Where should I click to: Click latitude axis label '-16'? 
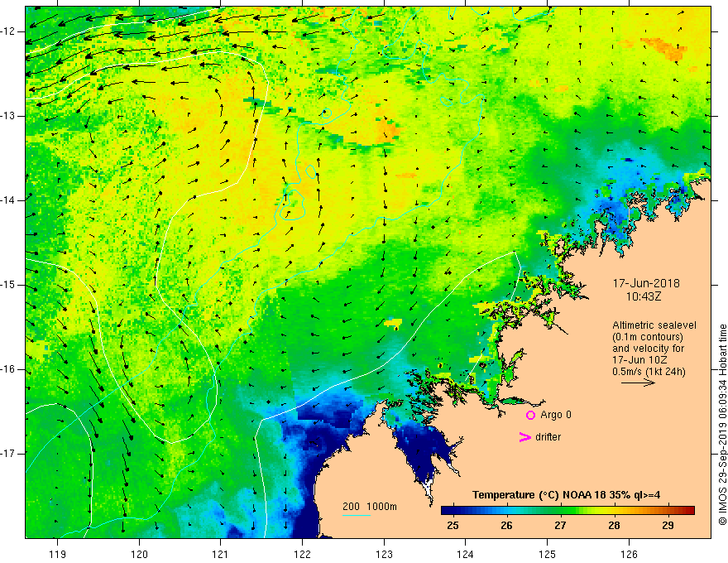tap(8, 369)
